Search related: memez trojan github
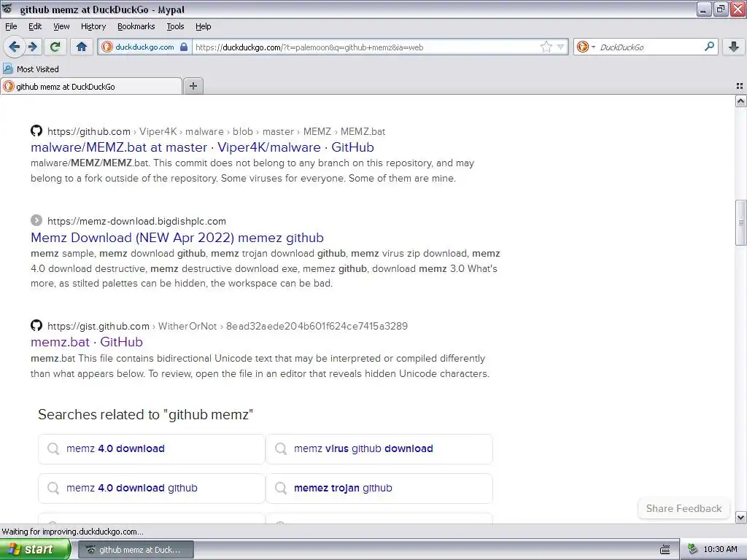This screenshot has height=560, width=747. pyautogui.click(x=379, y=488)
